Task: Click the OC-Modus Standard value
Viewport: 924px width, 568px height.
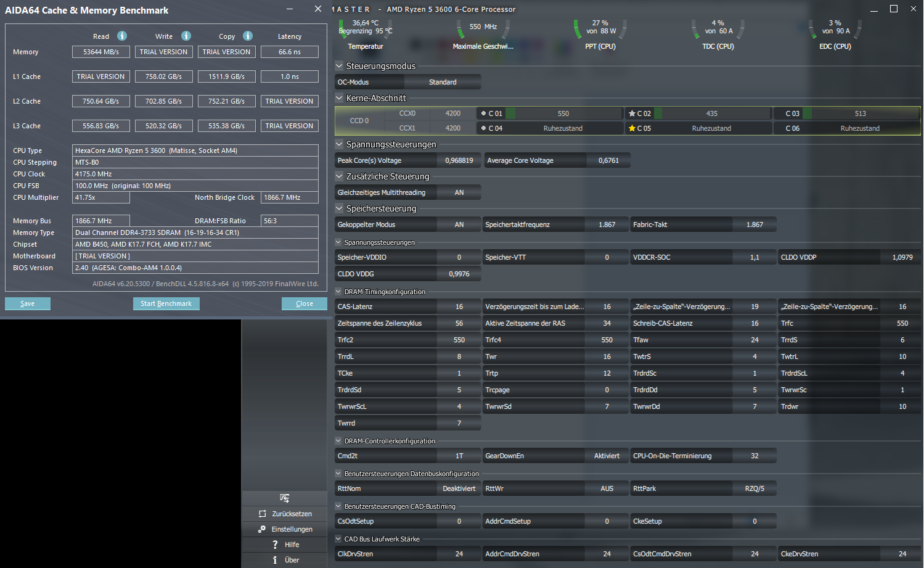Action: (443, 82)
